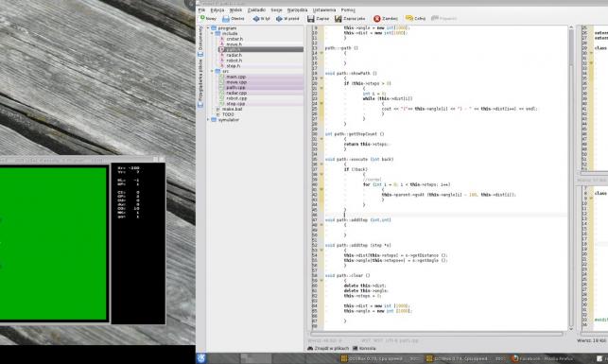Go forward with the W przód arrow
Image resolution: width=608 pixels, height=364 pixels.
click(279, 18)
